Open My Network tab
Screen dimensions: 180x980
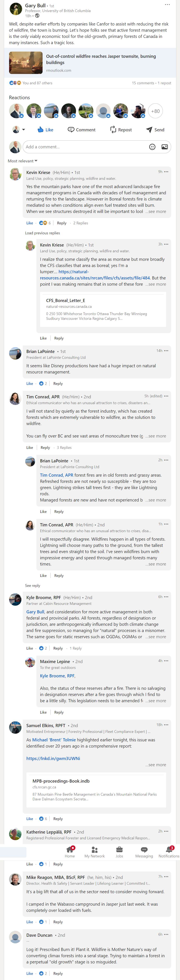pyautogui.click(x=95, y=852)
